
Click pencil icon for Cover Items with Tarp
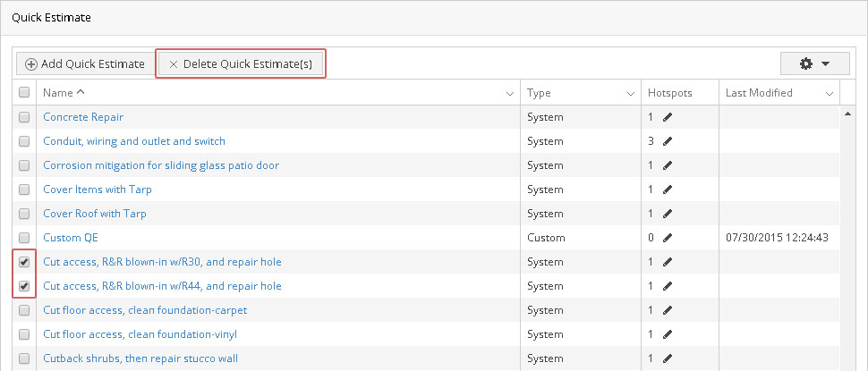[x=667, y=190]
